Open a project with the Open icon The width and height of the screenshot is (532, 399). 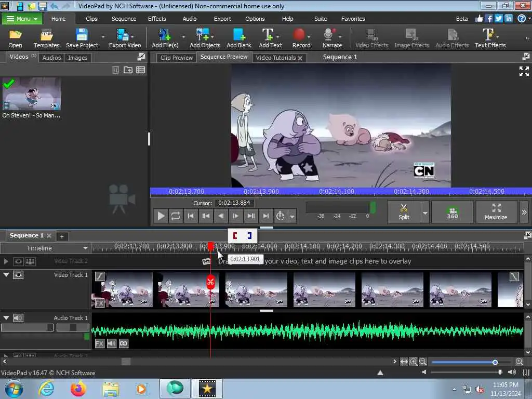click(x=15, y=38)
